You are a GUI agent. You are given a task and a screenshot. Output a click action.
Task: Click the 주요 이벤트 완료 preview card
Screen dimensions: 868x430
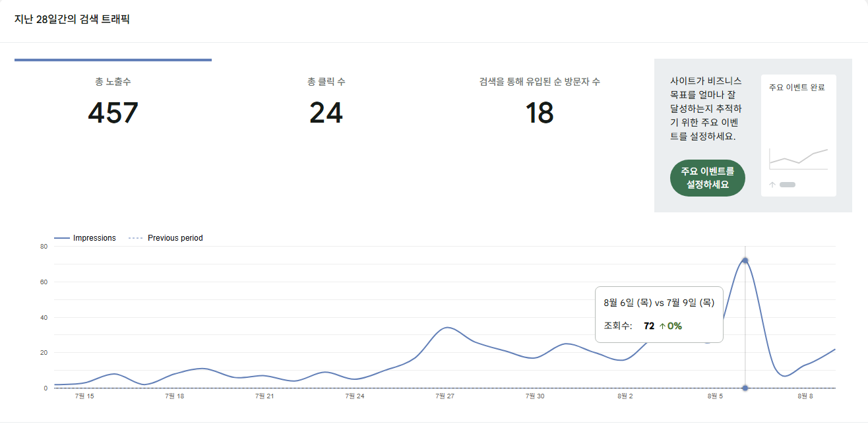click(x=798, y=135)
